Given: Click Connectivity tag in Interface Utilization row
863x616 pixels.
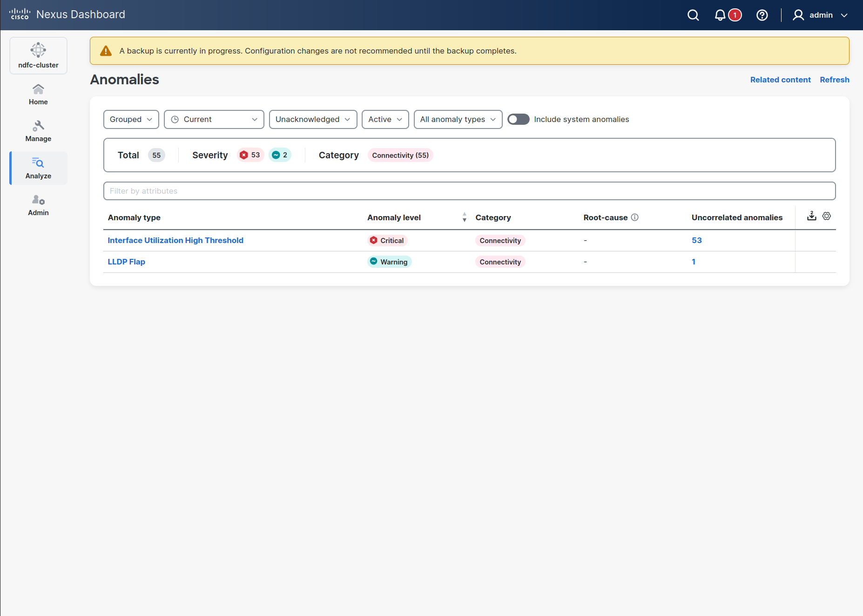Looking at the screenshot, I should point(500,240).
